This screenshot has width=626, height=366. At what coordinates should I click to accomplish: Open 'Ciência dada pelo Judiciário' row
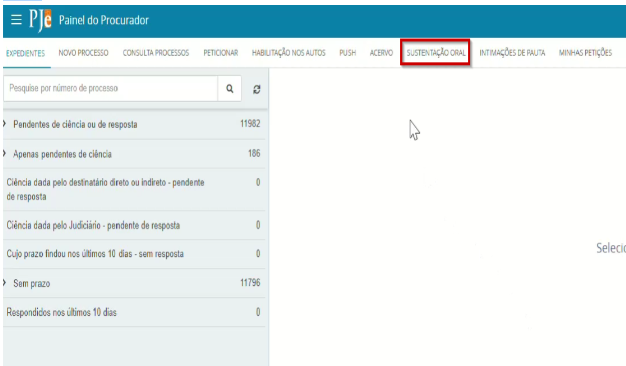134,225
